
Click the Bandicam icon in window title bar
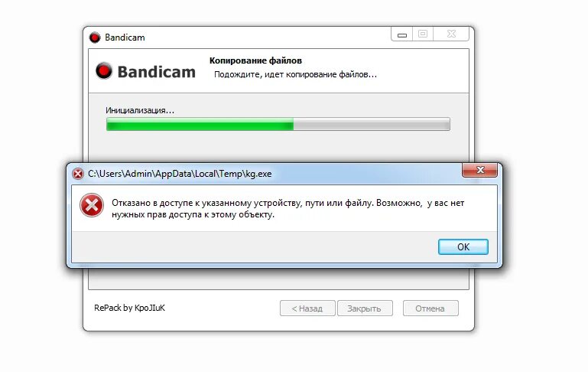coord(95,38)
